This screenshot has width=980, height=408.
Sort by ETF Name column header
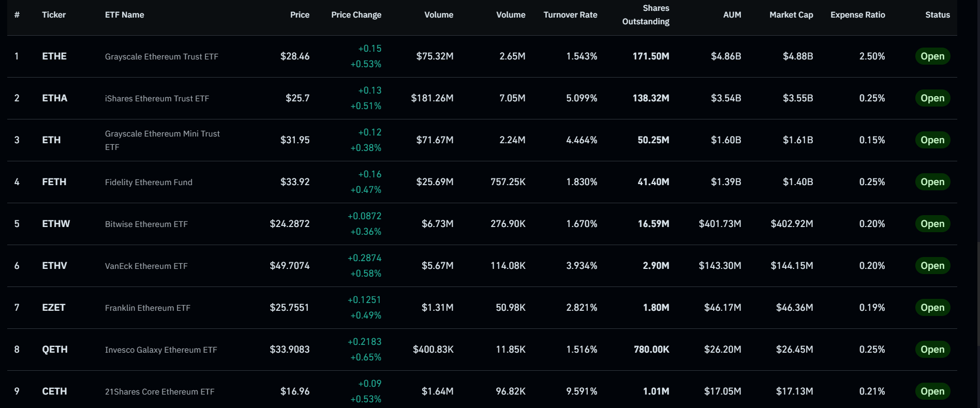(x=124, y=15)
